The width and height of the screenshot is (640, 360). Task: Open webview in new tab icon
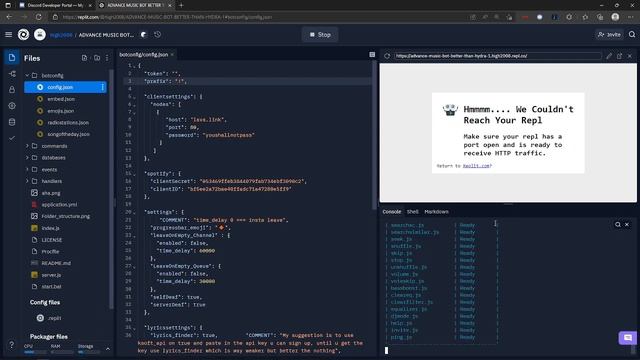(619, 56)
